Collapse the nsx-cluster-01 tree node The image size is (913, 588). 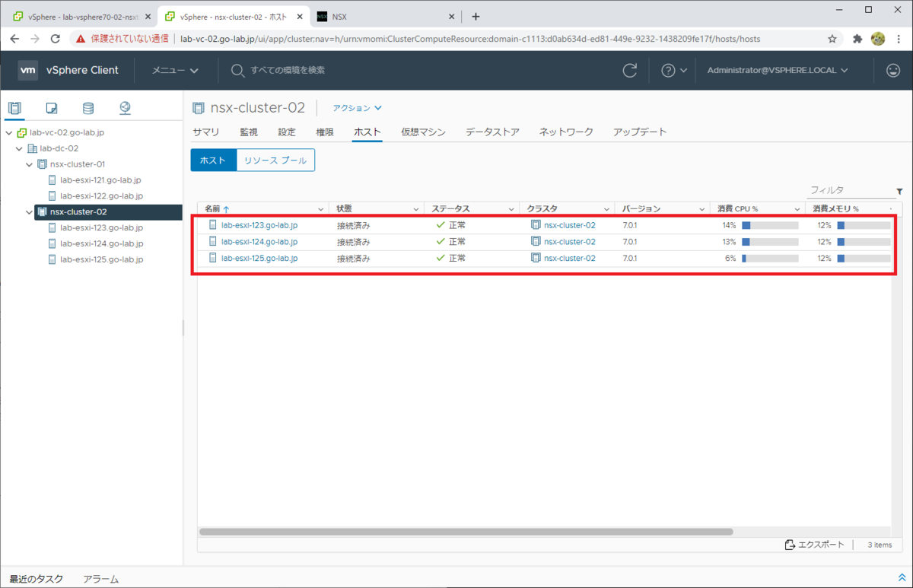click(x=29, y=164)
